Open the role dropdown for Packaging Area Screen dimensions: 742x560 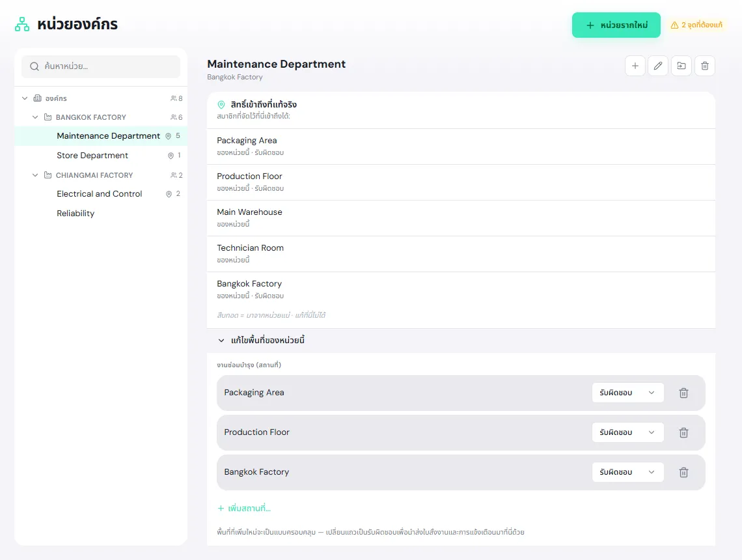tap(627, 393)
